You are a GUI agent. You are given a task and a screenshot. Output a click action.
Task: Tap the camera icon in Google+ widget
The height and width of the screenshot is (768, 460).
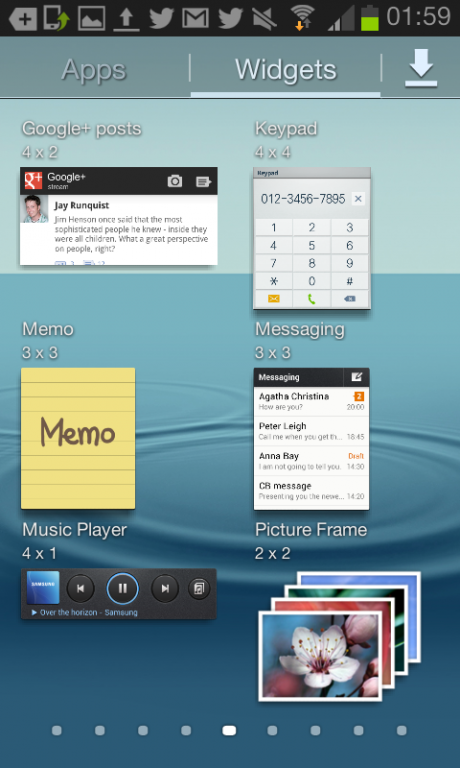tap(174, 181)
